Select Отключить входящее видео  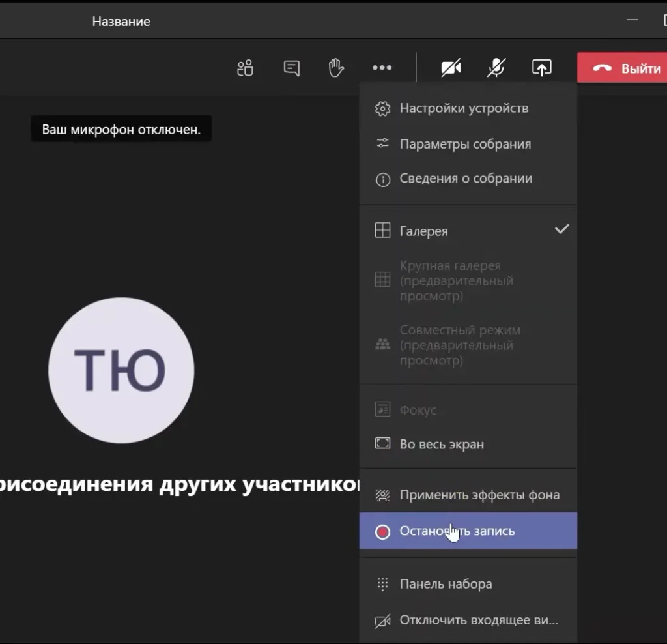[x=468, y=620]
